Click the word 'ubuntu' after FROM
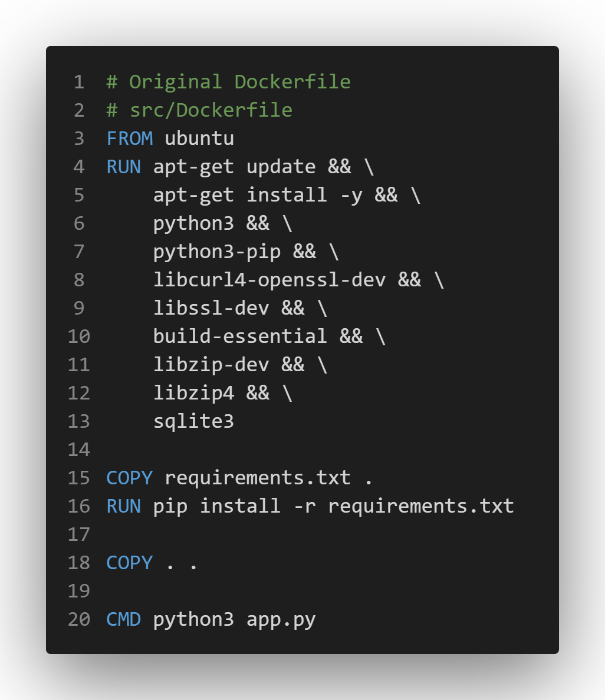Viewport: 605px width, 700px height. click(199, 138)
